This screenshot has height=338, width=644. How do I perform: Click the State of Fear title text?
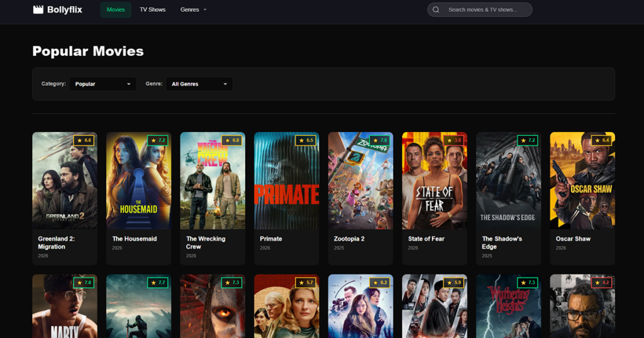(x=426, y=239)
